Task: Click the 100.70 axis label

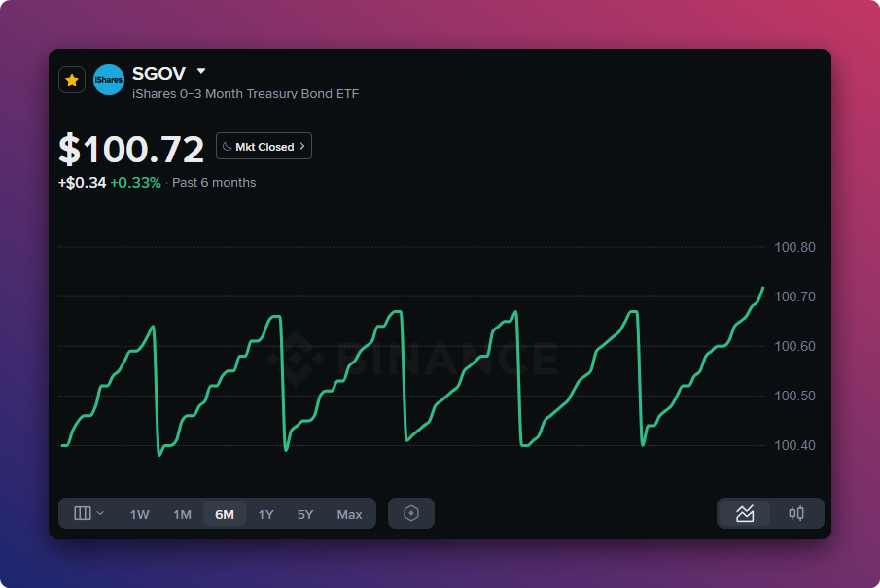Action: pyautogui.click(x=794, y=296)
